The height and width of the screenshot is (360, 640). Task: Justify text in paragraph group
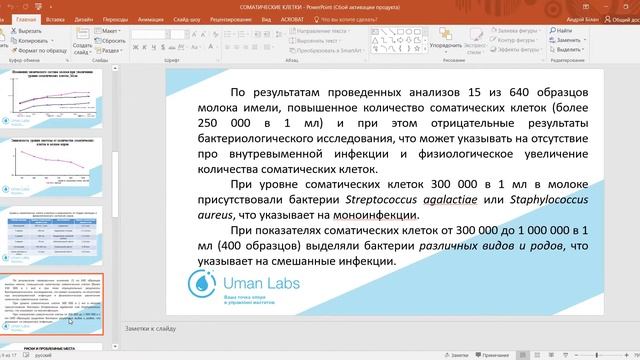click(254, 47)
